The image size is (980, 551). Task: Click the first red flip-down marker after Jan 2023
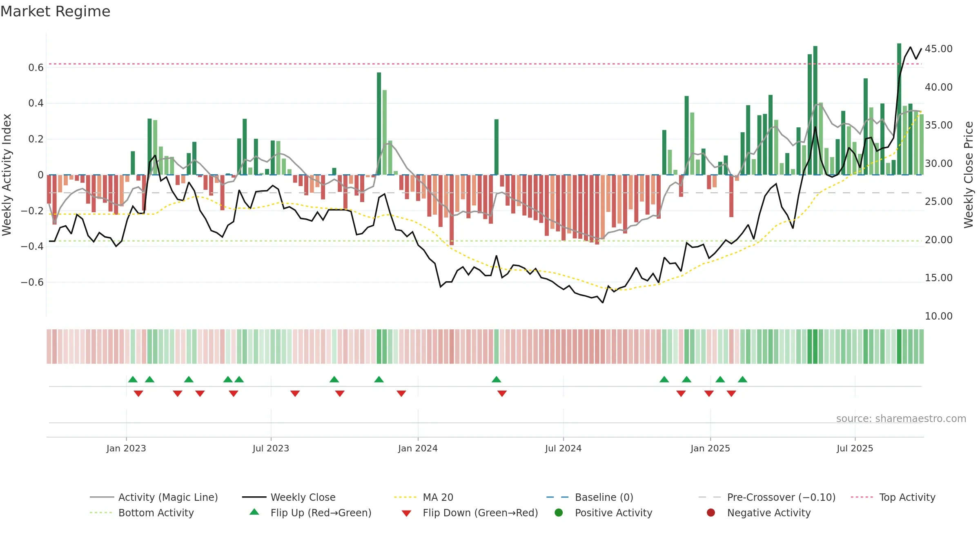(x=138, y=393)
